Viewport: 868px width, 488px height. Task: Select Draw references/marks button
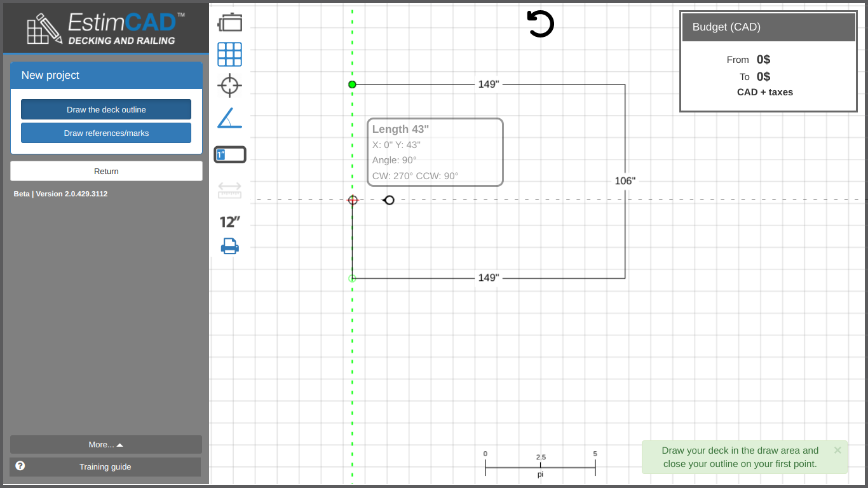pos(106,133)
